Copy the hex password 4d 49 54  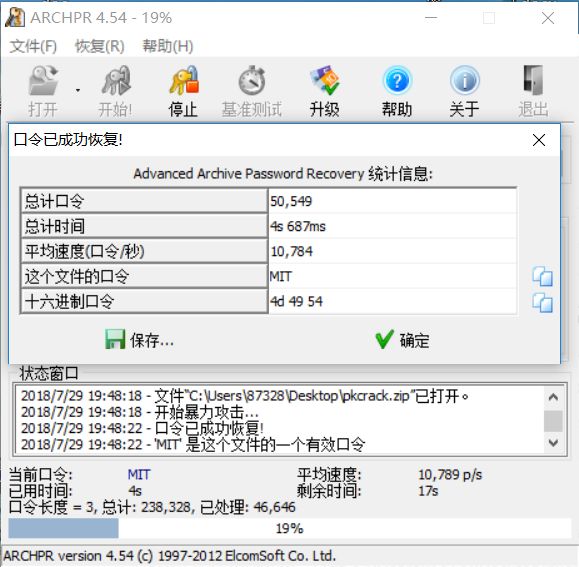pos(542,303)
